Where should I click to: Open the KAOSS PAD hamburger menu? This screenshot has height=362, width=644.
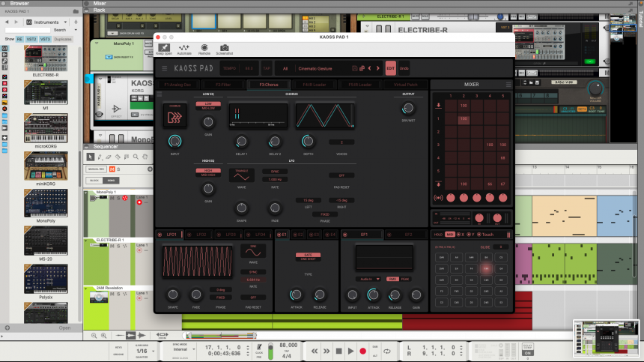(164, 68)
